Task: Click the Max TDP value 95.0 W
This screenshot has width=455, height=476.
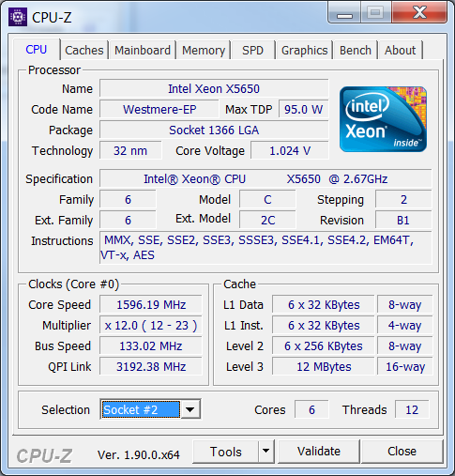Action: (303, 109)
